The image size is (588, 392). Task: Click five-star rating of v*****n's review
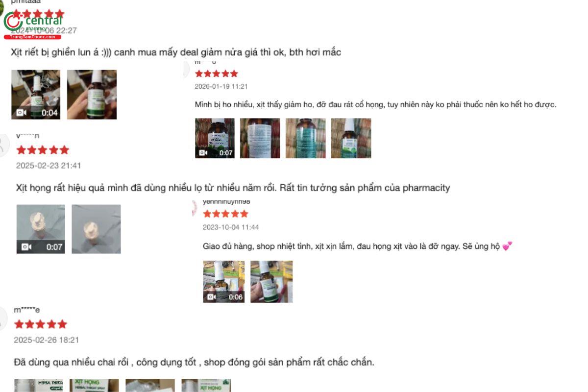[x=43, y=150]
